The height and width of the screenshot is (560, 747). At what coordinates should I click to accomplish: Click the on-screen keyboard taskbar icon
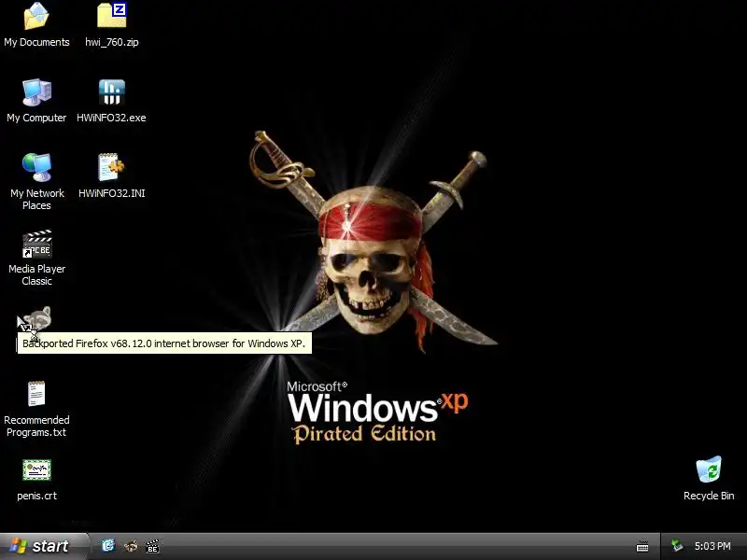[x=642, y=546]
